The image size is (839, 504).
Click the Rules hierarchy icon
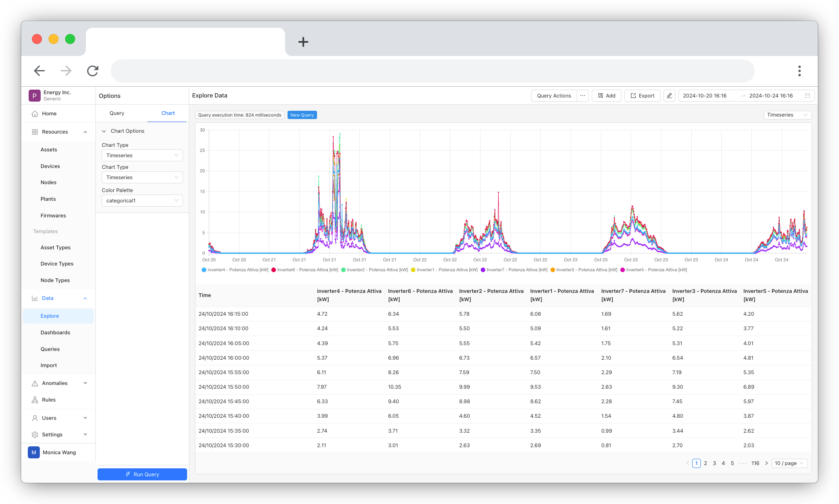point(35,400)
